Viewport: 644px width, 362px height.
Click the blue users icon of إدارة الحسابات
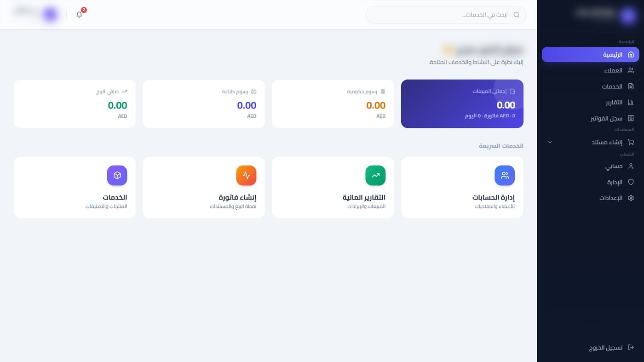click(x=505, y=175)
